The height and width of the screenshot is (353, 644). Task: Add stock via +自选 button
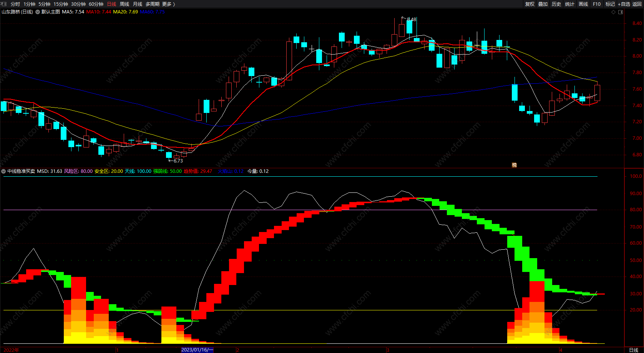tap(624, 4)
